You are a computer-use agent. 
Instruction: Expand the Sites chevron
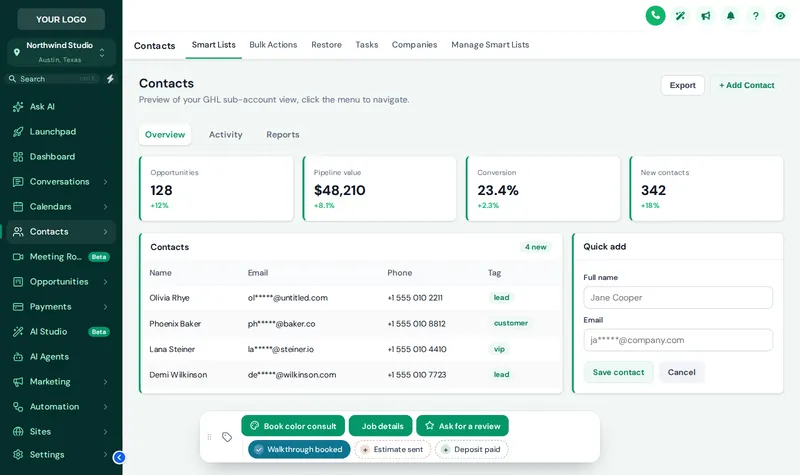pos(105,432)
